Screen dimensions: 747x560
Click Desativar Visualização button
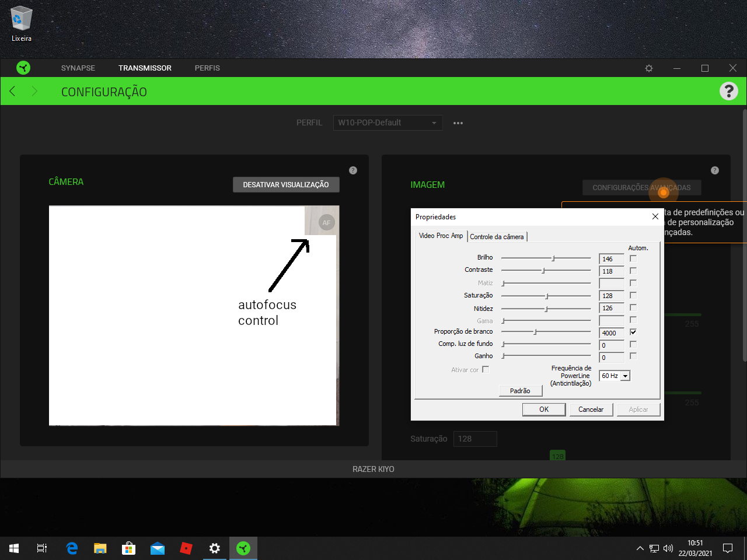286,184
